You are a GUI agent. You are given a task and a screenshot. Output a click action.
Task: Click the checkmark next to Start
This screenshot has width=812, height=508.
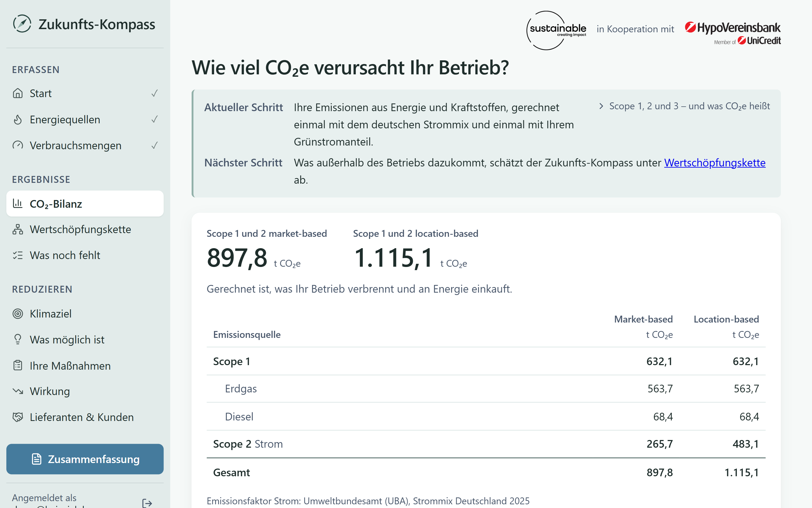pos(154,93)
